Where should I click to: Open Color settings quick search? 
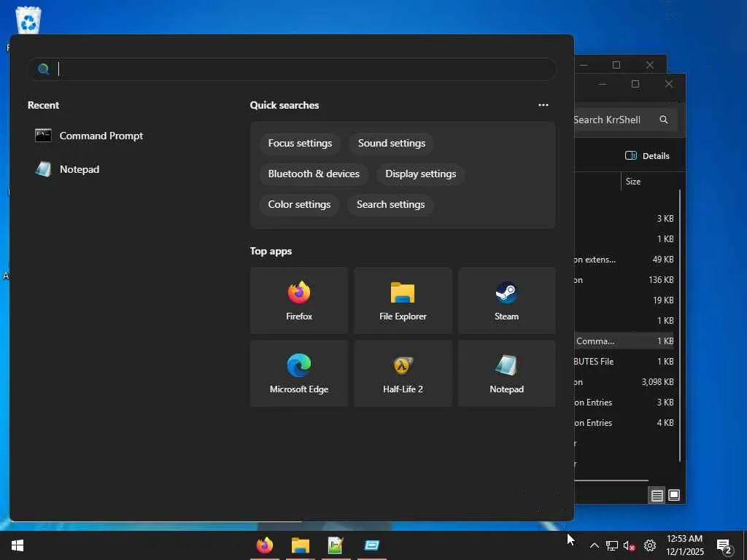[x=299, y=204]
